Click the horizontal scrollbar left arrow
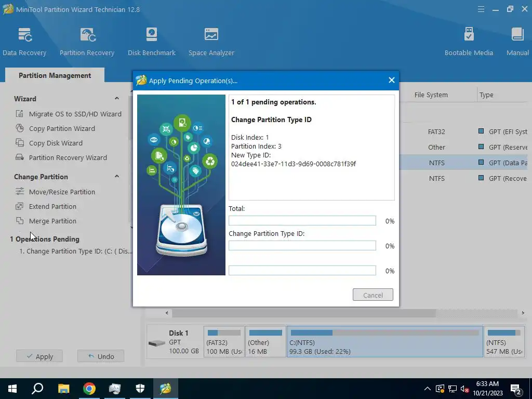 pyautogui.click(x=167, y=313)
